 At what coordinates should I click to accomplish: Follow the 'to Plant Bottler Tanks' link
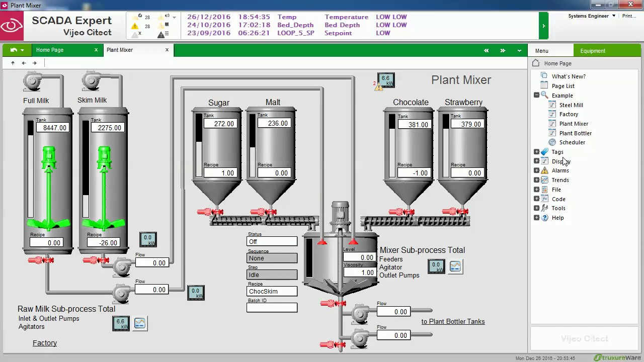pyautogui.click(x=453, y=321)
